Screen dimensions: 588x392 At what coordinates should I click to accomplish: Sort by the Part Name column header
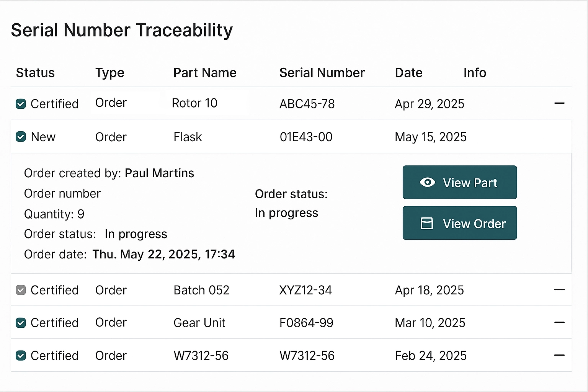[205, 73]
